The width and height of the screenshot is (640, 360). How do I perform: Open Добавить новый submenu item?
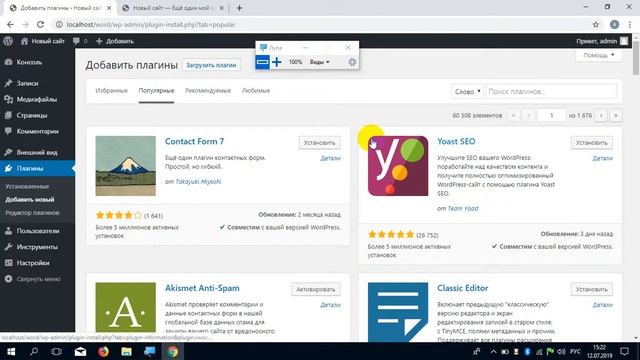[x=29, y=199]
